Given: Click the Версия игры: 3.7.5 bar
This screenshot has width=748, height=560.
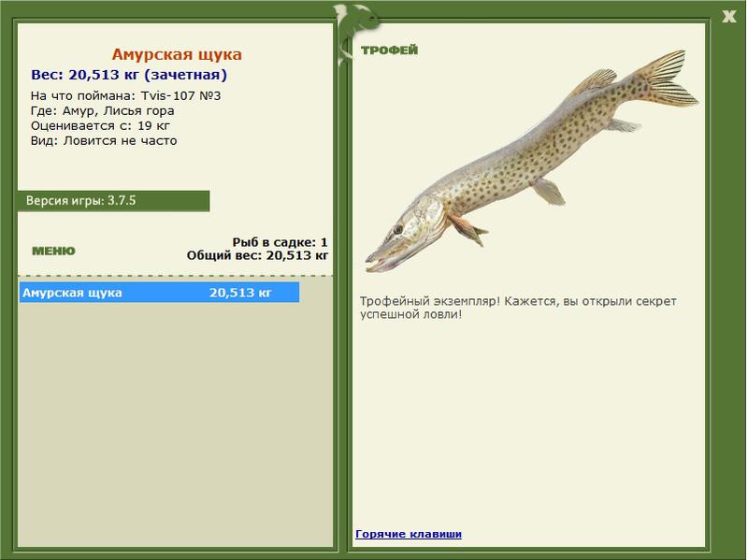Looking at the screenshot, I should (113, 201).
